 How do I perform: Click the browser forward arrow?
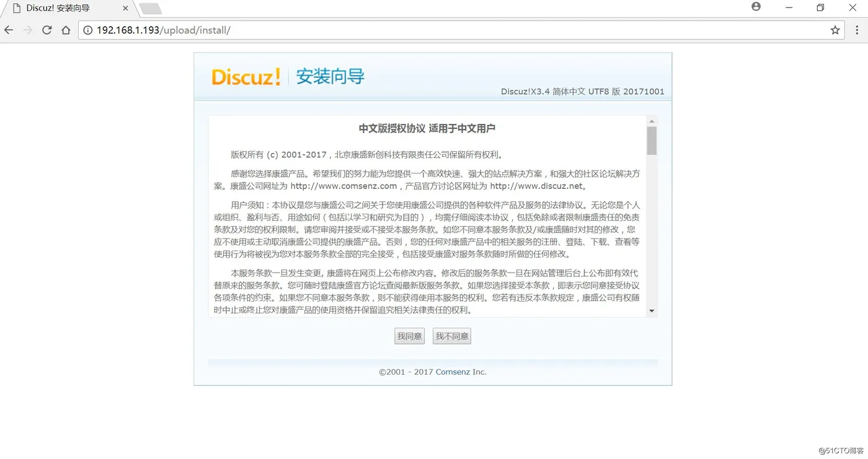[27, 30]
